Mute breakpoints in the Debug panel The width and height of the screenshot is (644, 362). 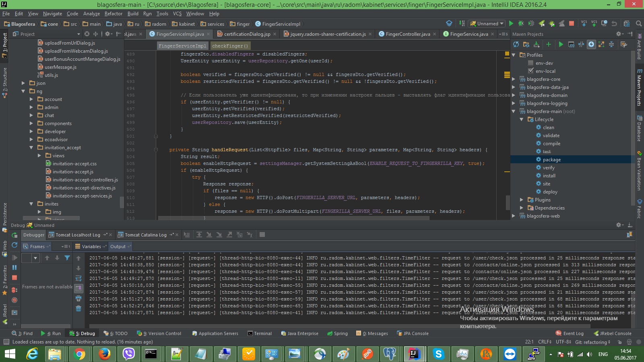coord(14,300)
